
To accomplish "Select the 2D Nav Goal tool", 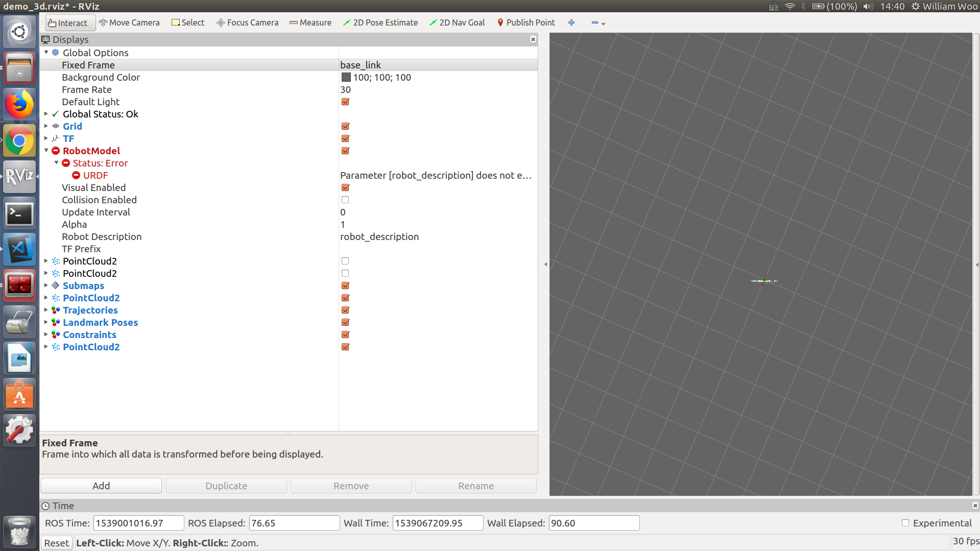I will pyautogui.click(x=457, y=22).
